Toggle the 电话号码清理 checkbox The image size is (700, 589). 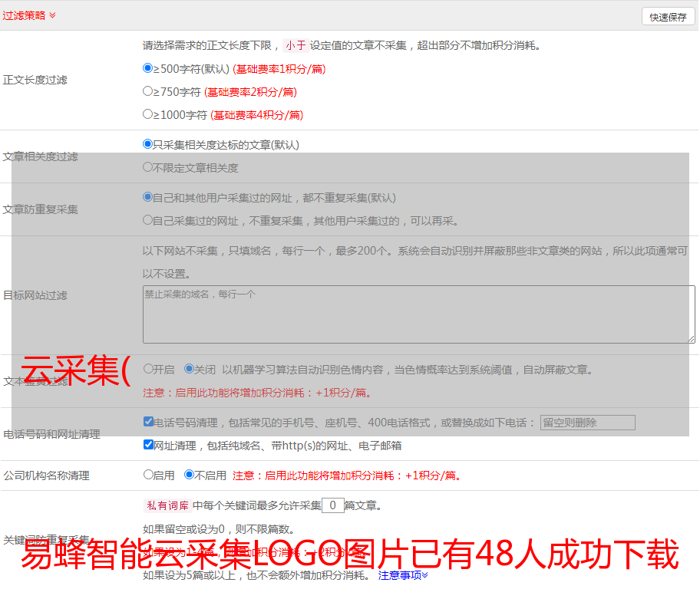(x=149, y=422)
